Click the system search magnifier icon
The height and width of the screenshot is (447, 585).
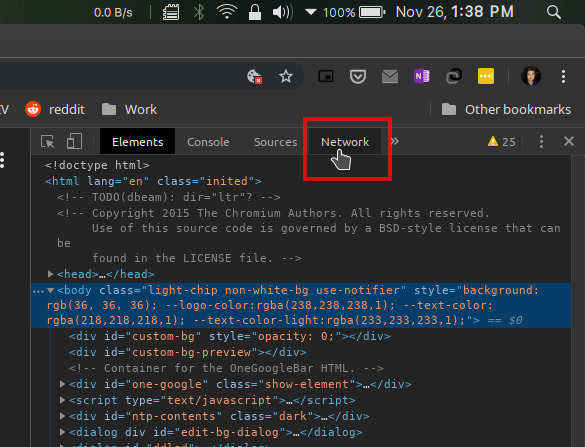(x=554, y=12)
